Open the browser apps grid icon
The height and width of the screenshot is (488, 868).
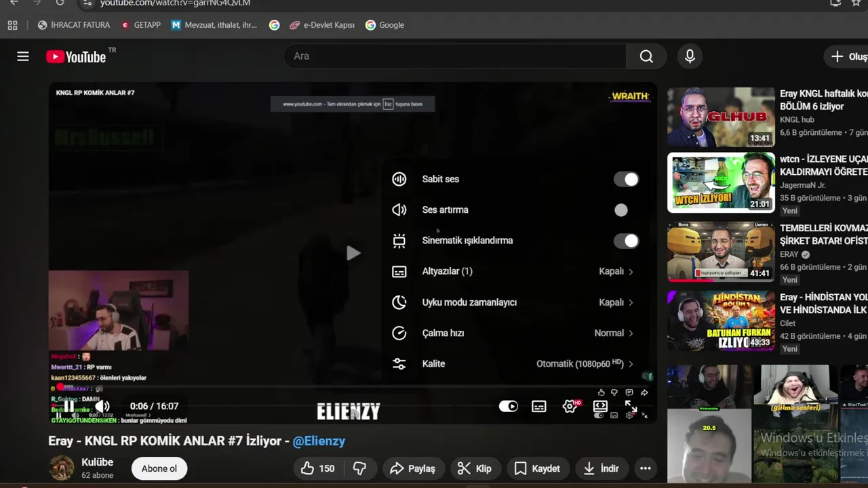pos(12,25)
